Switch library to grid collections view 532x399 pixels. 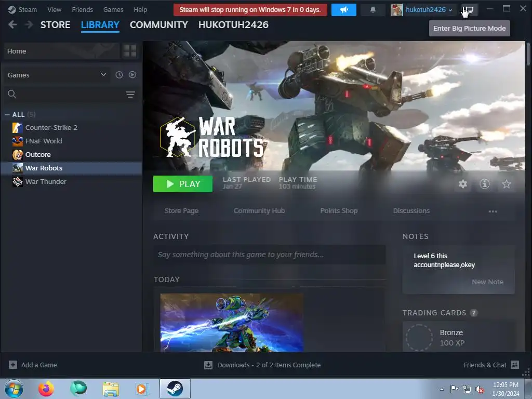coord(130,51)
